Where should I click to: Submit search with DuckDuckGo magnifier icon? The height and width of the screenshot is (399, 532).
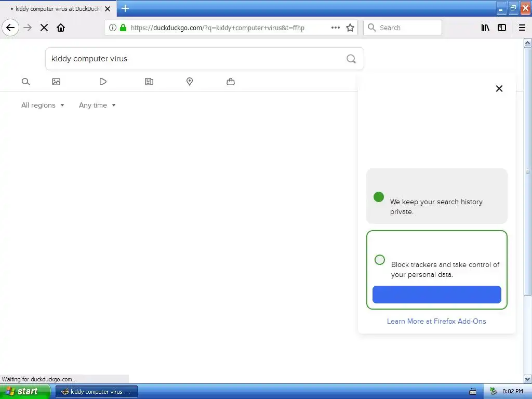(x=351, y=59)
